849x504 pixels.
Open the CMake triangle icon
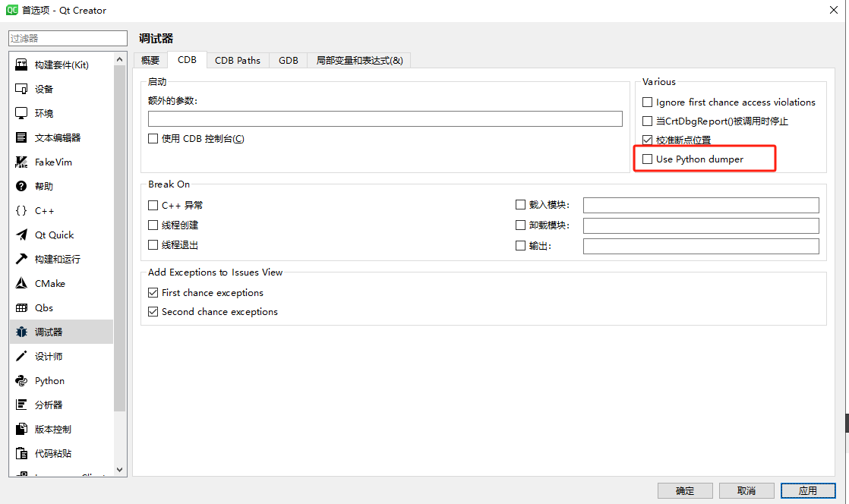(x=21, y=283)
